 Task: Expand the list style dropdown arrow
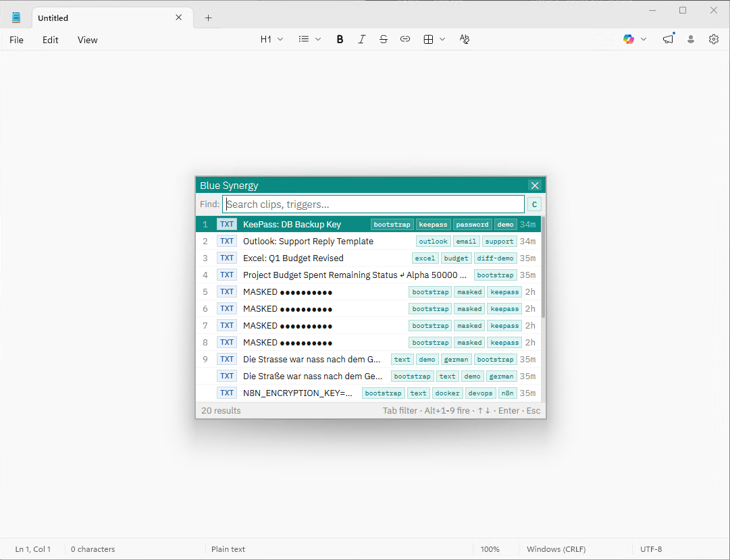(x=318, y=40)
